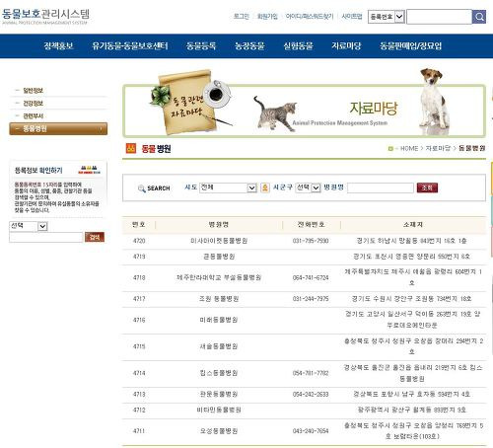Image resolution: width=493 pixels, height=448 pixels.
Task: Open the 유기동물·동물보호센터 menu
Action: click(130, 45)
